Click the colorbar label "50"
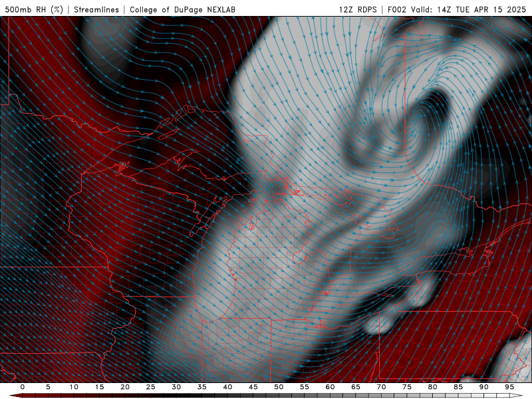Image resolution: width=532 pixels, height=399 pixels. [279, 387]
